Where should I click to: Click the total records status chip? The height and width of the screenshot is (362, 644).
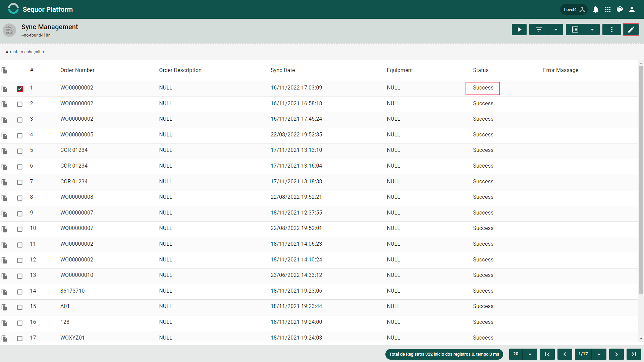coord(444,354)
